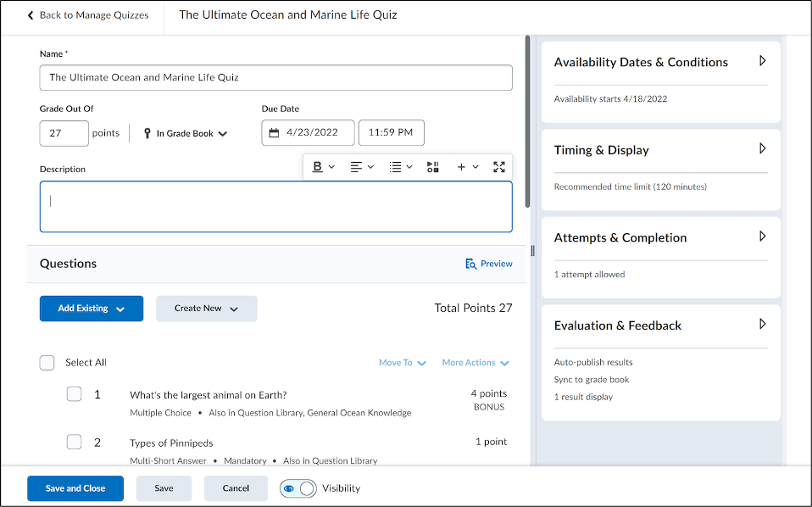This screenshot has width=812, height=507.
Task: Toggle the quiz Visibility switch
Action: [x=298, y=488]
